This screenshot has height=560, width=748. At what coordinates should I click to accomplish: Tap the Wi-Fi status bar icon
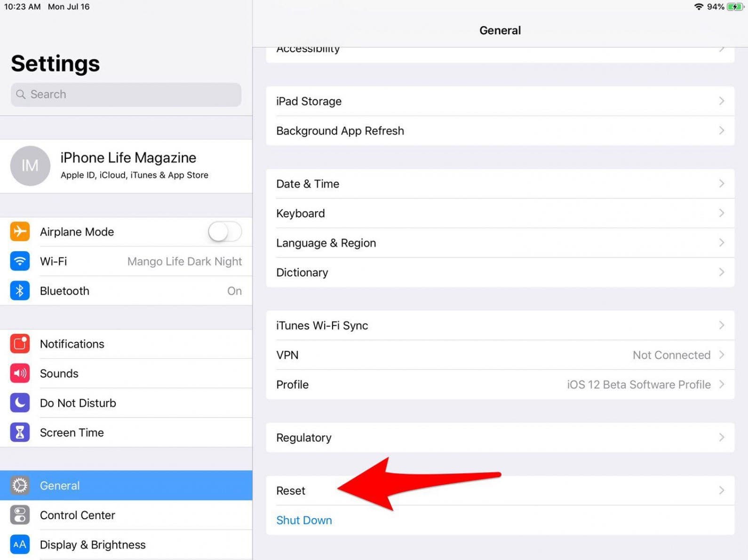[x=699, y=7]
